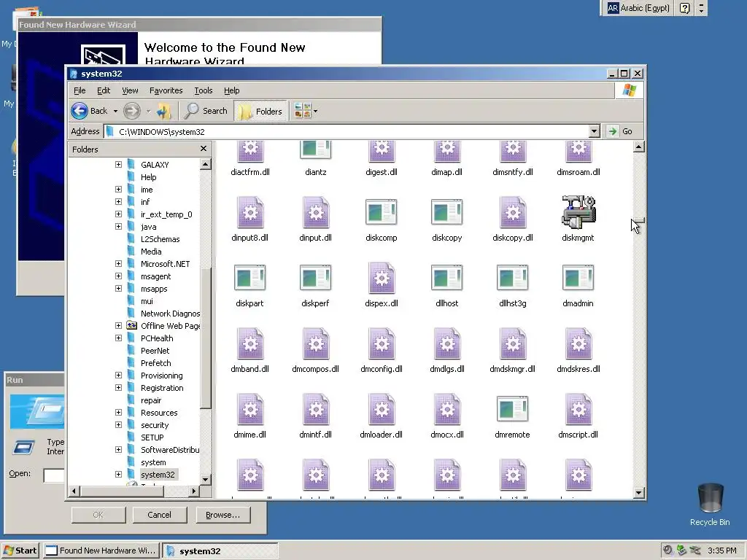Select the dmremote program icon
The image size is (747, 560).
point(513,409)
